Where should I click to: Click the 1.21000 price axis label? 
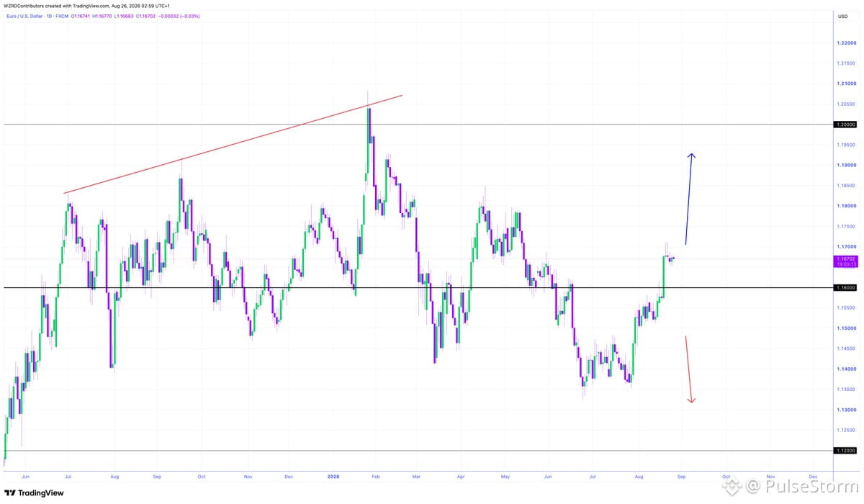tap(845, 84)
